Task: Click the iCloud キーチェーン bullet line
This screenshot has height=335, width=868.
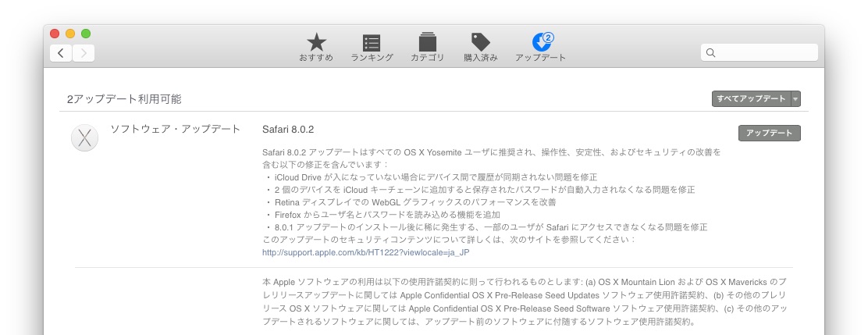Action: [x=480, y=190]
